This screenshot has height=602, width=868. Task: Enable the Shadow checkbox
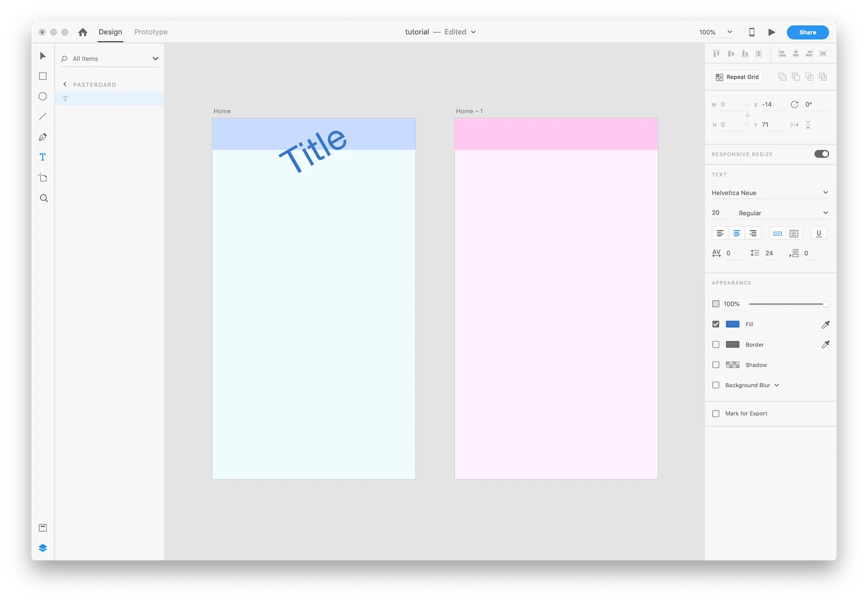(716, 365)
